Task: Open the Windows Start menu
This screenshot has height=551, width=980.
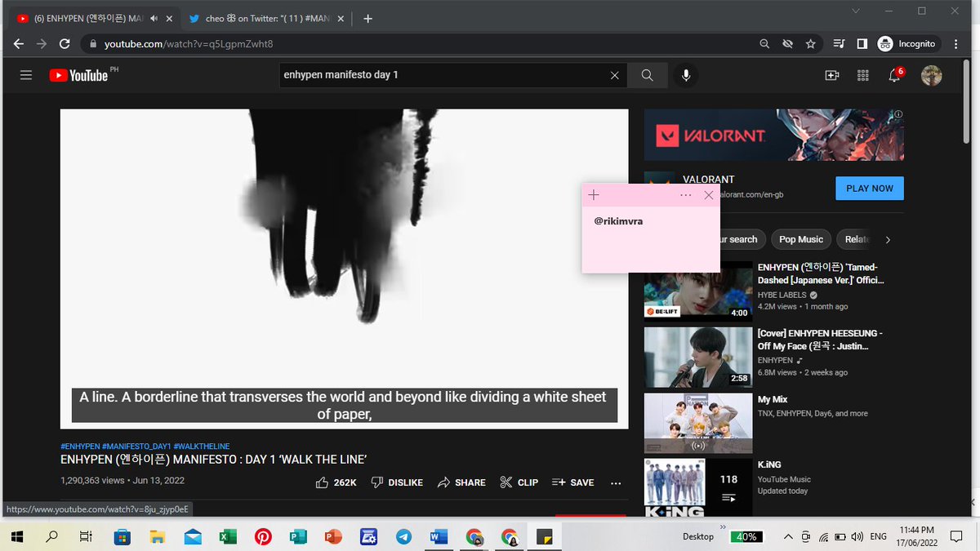Action: click(16, 536)
